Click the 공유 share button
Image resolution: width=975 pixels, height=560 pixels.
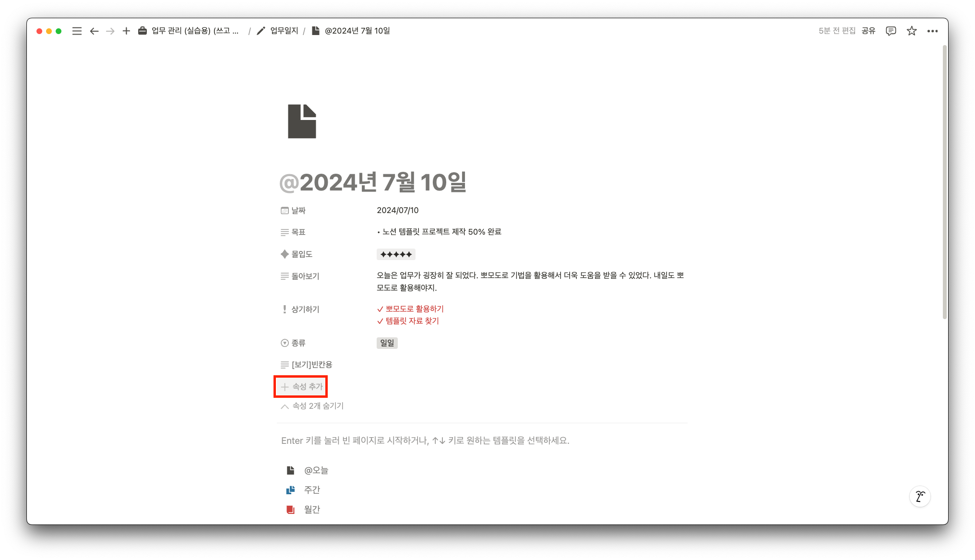[868, 31]
